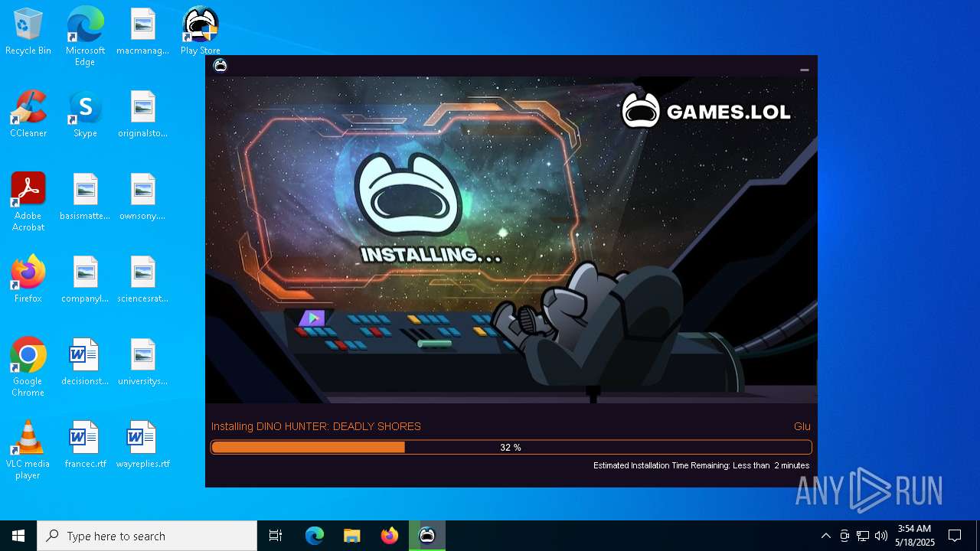Open the network status tray icon
Image resolution: width=980 pixels, height=551 pixels.
click(863, 536)
